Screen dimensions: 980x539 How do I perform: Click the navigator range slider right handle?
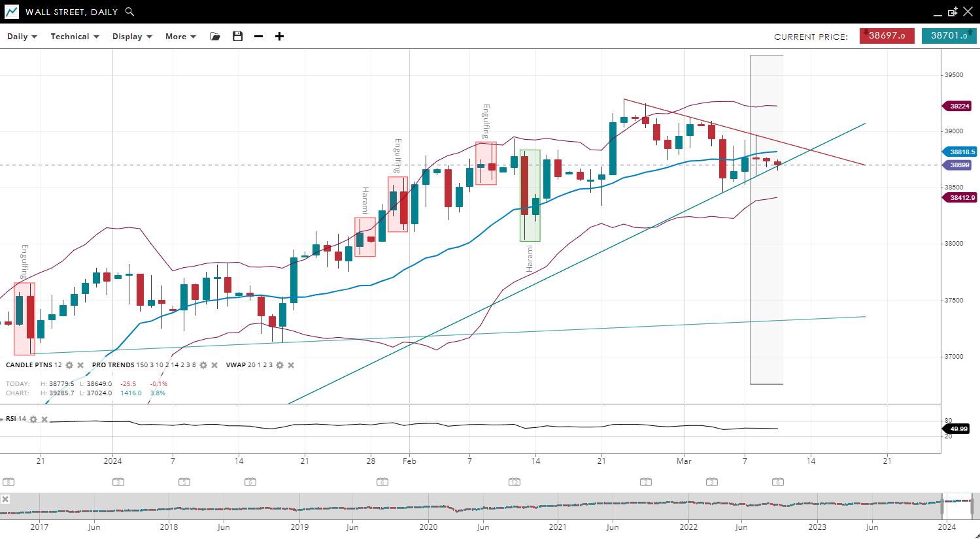[x=972, y=506]
